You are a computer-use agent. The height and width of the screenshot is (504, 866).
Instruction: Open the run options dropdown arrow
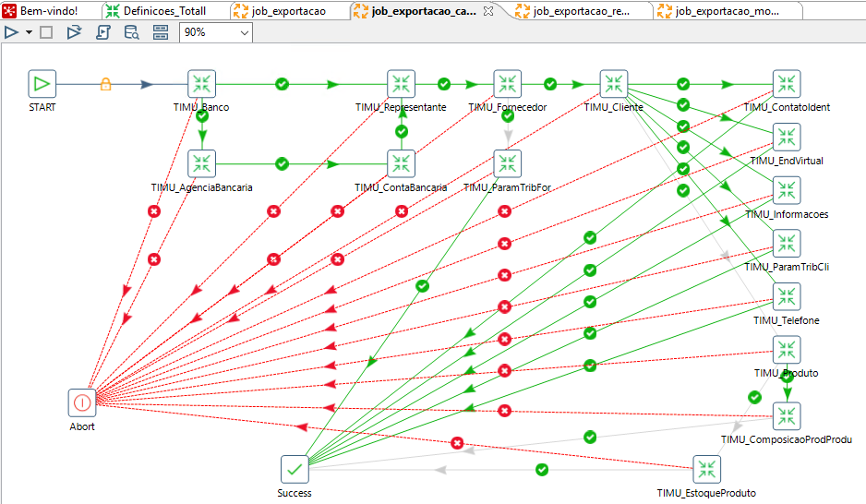pos(29,32)
